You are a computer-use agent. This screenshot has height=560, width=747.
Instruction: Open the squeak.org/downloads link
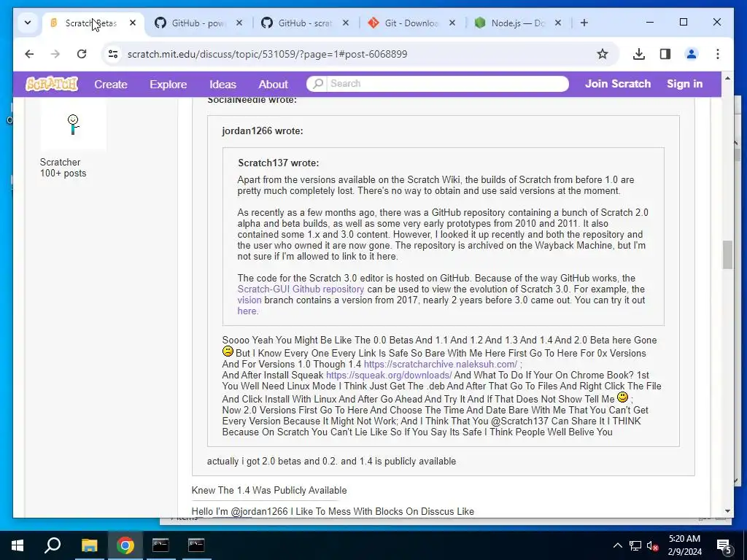pyautogui.click(x=389, y=376)
